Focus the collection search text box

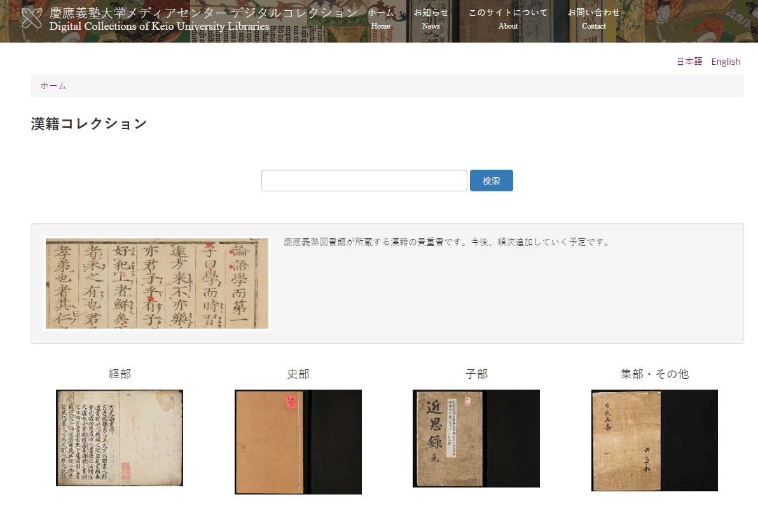coord(364,181)
